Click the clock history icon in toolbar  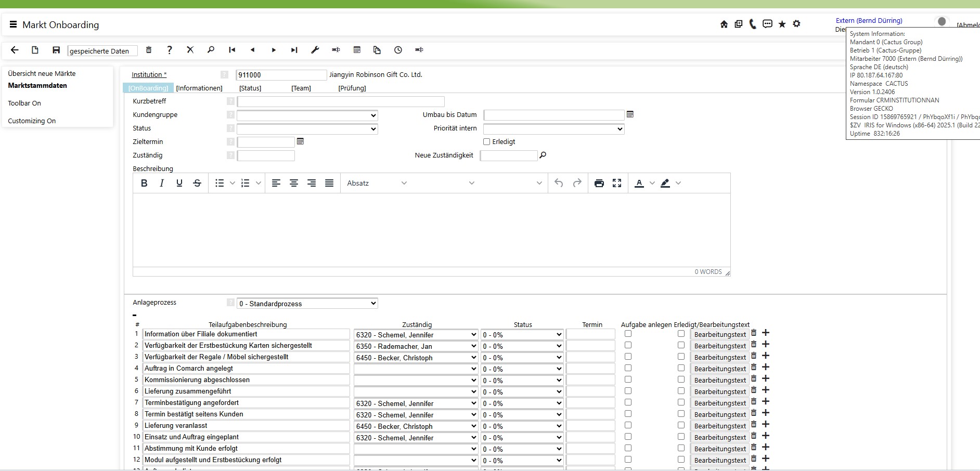pyautogui.click(x=398, y=50)
